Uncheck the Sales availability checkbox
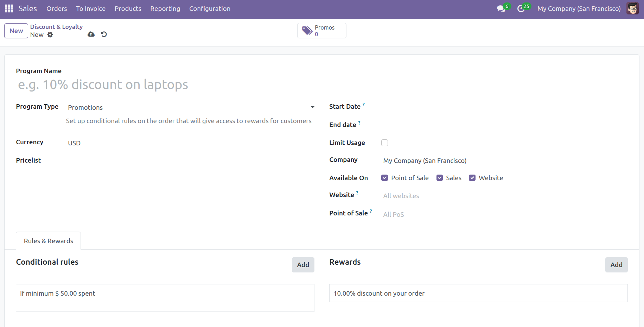Screen dimensions: 644x327 point(439,178)
